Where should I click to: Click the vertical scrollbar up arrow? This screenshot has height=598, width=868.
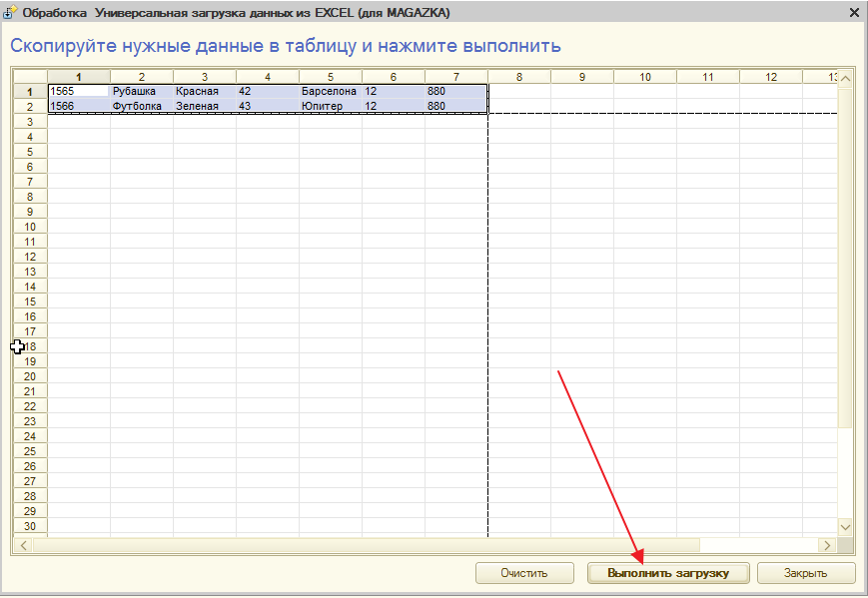(x=845, y=79)
